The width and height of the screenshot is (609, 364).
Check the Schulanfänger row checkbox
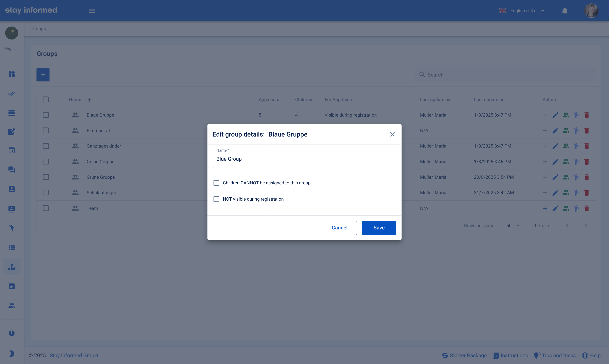pyautogui.click(x=46, y=193)
